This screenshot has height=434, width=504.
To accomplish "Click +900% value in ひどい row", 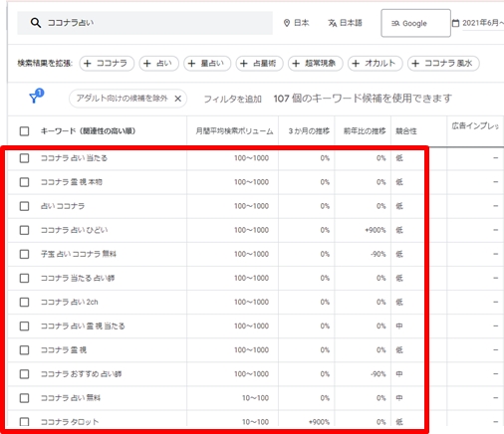I will tap(376, 230).
